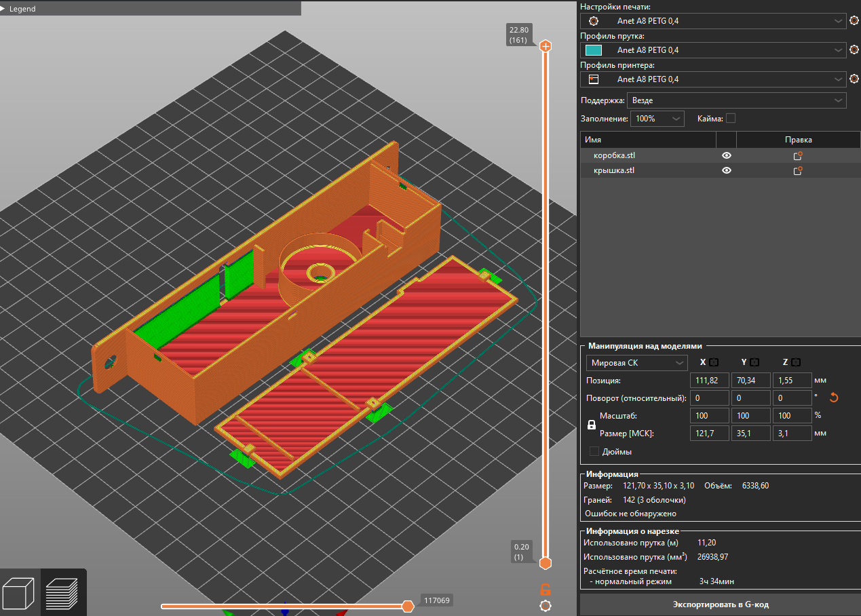Switch to the 3D editor cube view
Viewport: 861px width, 616px height.
tap(19, 592)
